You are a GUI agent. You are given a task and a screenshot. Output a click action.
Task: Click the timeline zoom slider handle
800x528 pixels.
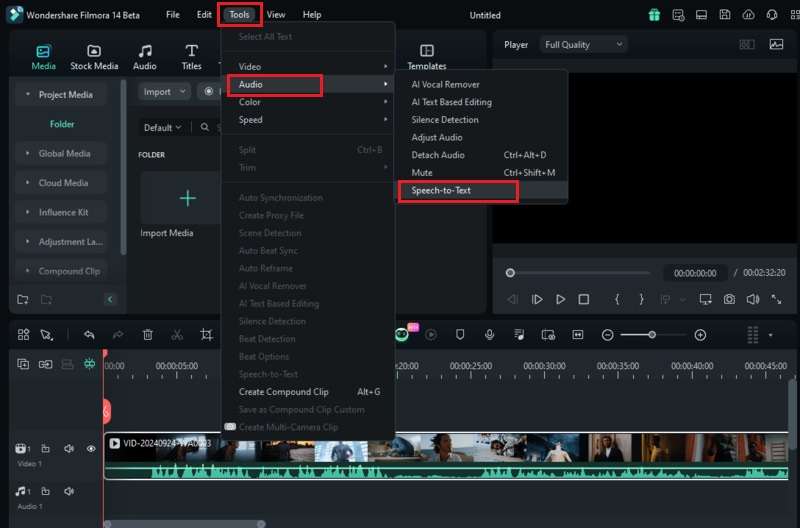click(652, 335)
